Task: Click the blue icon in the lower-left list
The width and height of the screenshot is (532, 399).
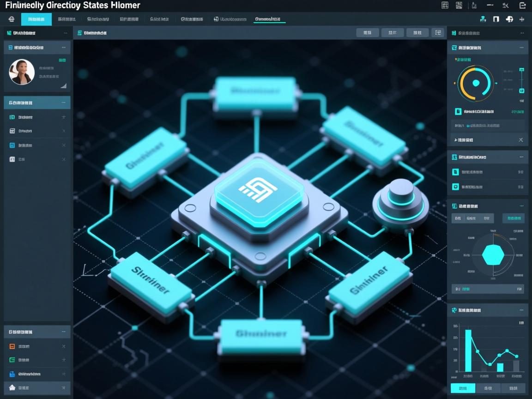Action: [12, 374]
